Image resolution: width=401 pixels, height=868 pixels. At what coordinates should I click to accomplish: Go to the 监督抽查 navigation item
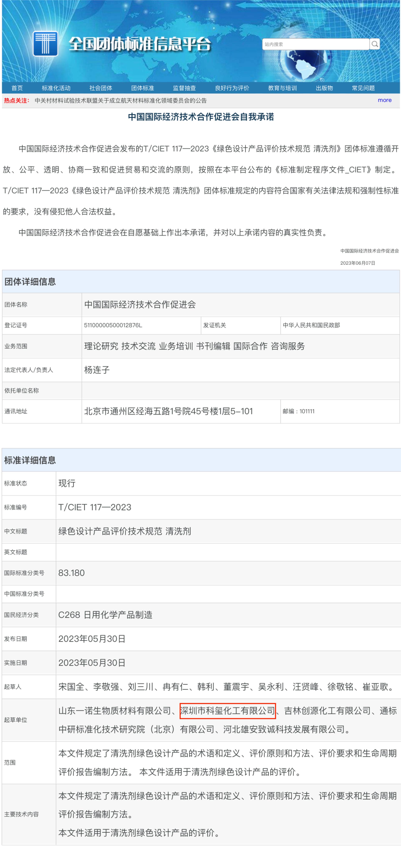[x=184, y=88]
